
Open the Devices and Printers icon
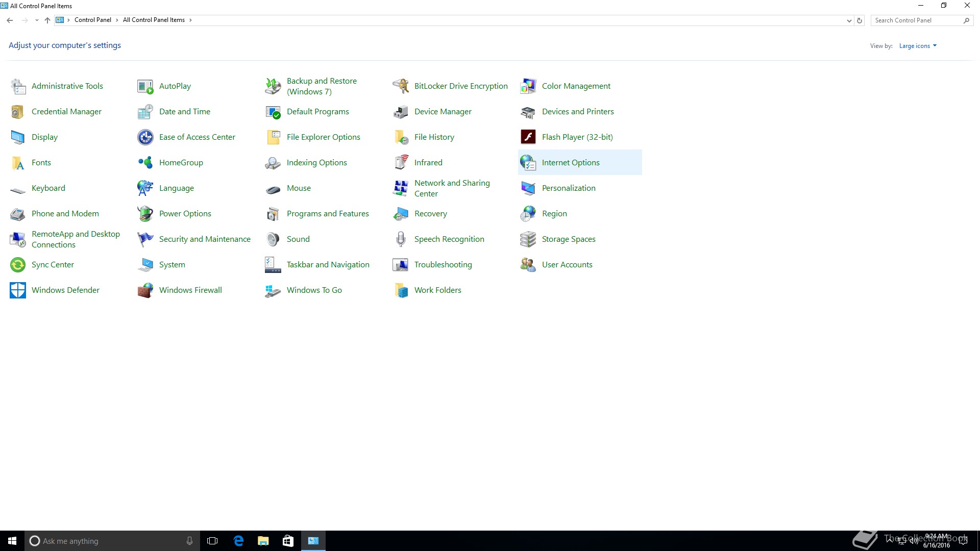tap(528, 112)
